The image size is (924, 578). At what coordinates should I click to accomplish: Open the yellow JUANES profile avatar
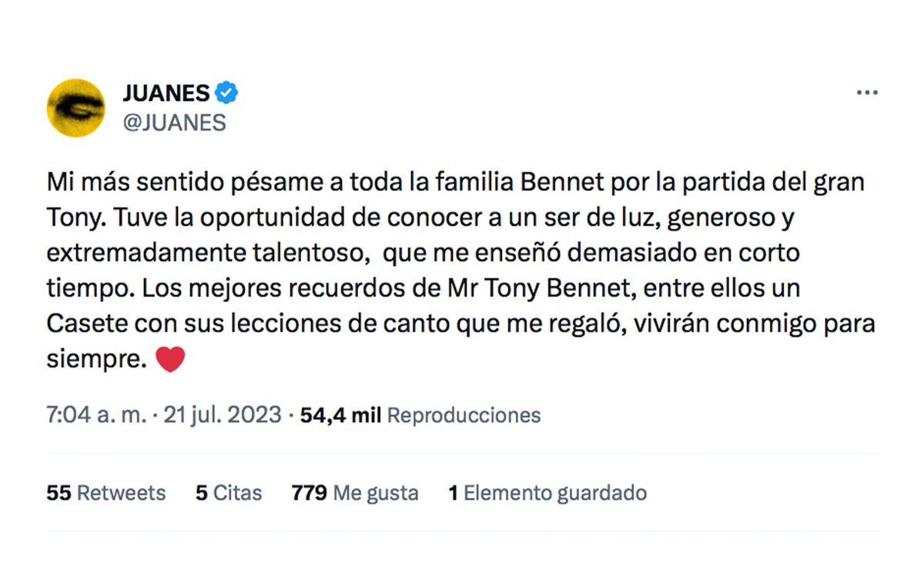75,108
